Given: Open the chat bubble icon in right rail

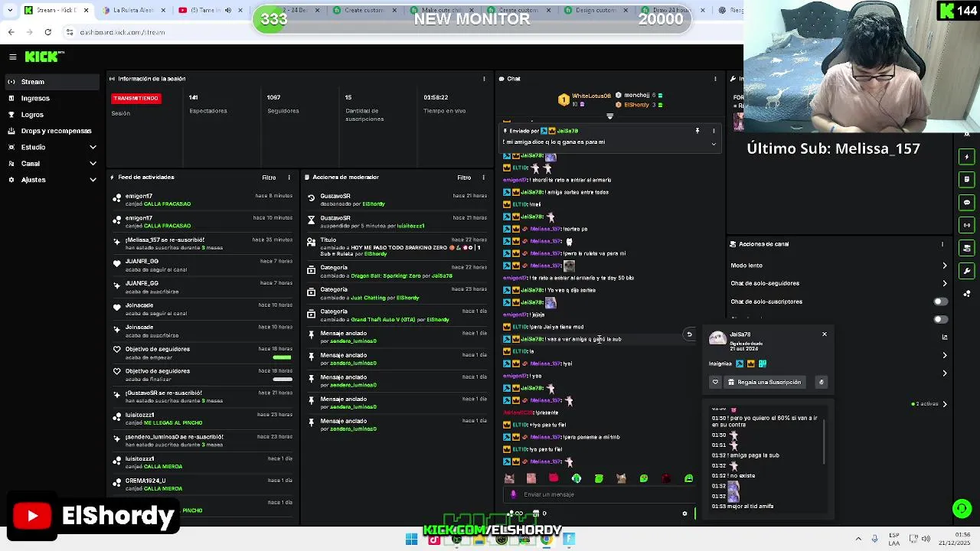Looking at the screenshot, I should pos(967,202).
